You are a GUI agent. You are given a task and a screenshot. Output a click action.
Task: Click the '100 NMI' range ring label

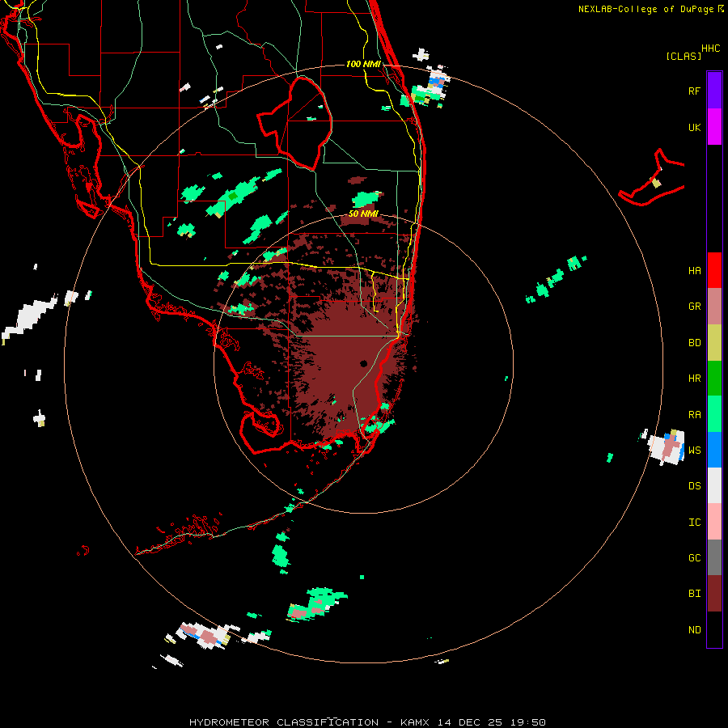[x=363, y=64]
